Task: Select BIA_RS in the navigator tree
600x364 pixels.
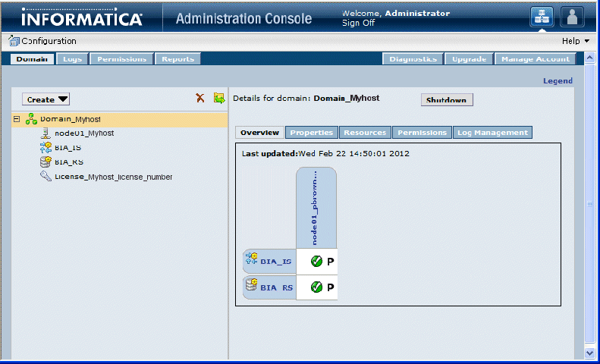Action: click(69, 162)
